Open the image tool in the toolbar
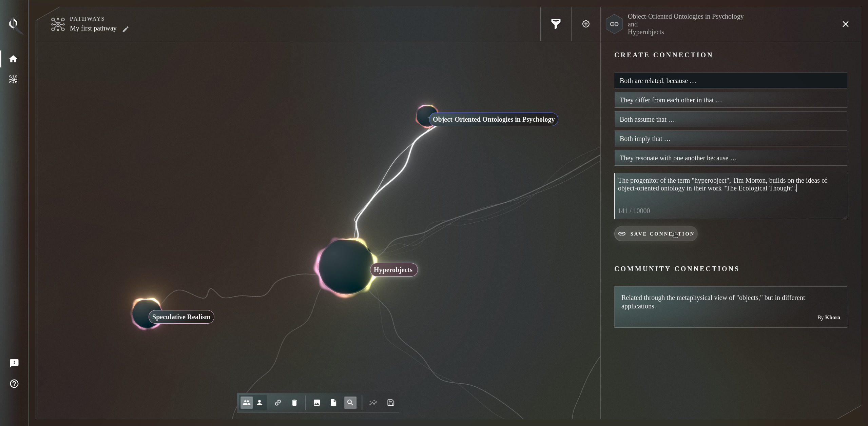 click(x=316, y=403)
